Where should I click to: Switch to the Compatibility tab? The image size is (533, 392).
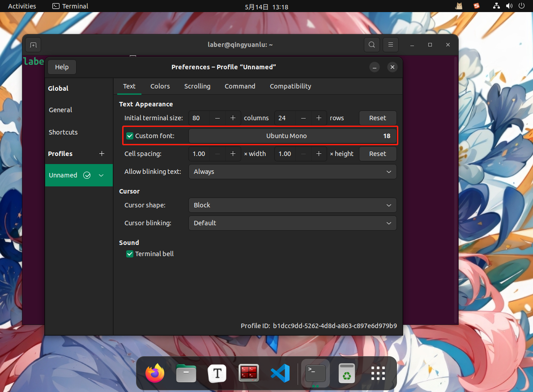coord(290,86)
